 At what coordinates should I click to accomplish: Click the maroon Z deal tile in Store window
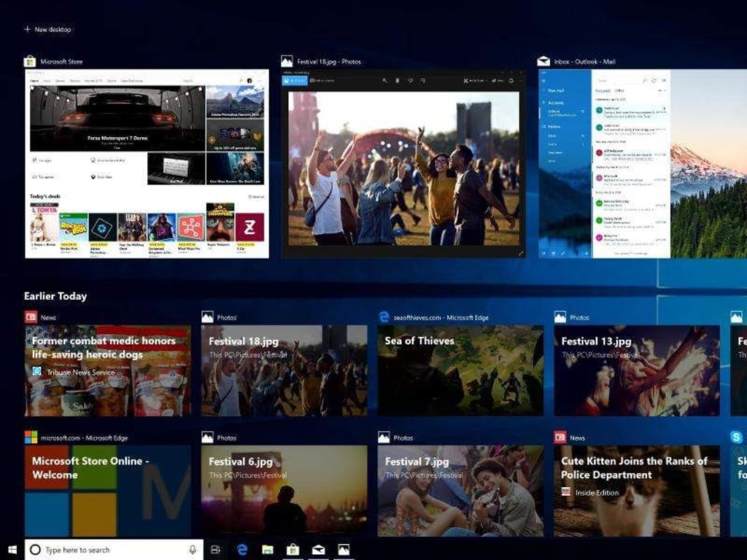(x=249, y=227)
